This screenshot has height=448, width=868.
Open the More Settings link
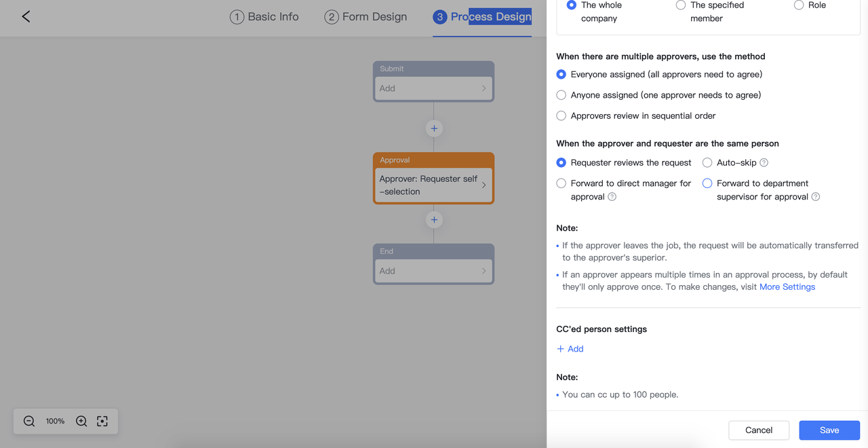(x=787, y=287)
